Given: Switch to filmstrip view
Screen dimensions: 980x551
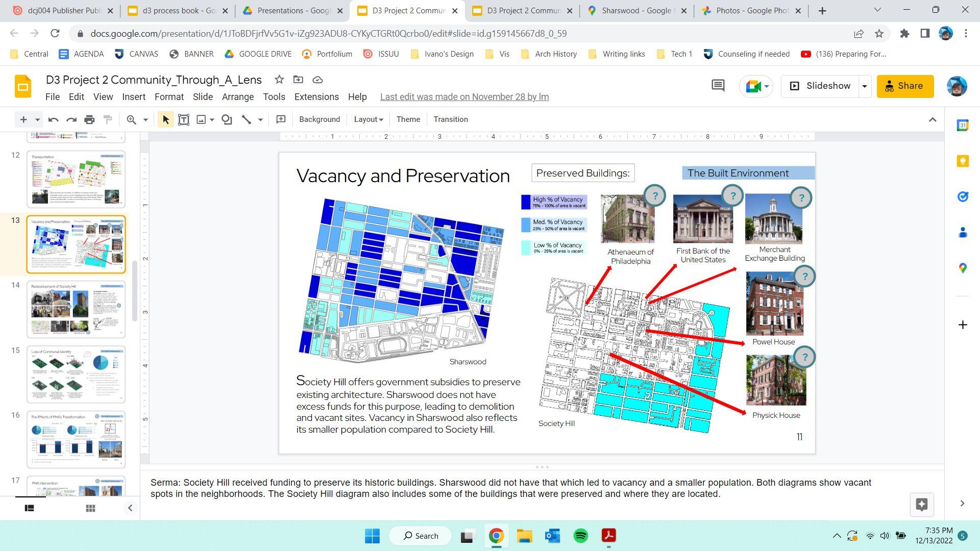Looking at the screenshot, I should tap(30, 508).
